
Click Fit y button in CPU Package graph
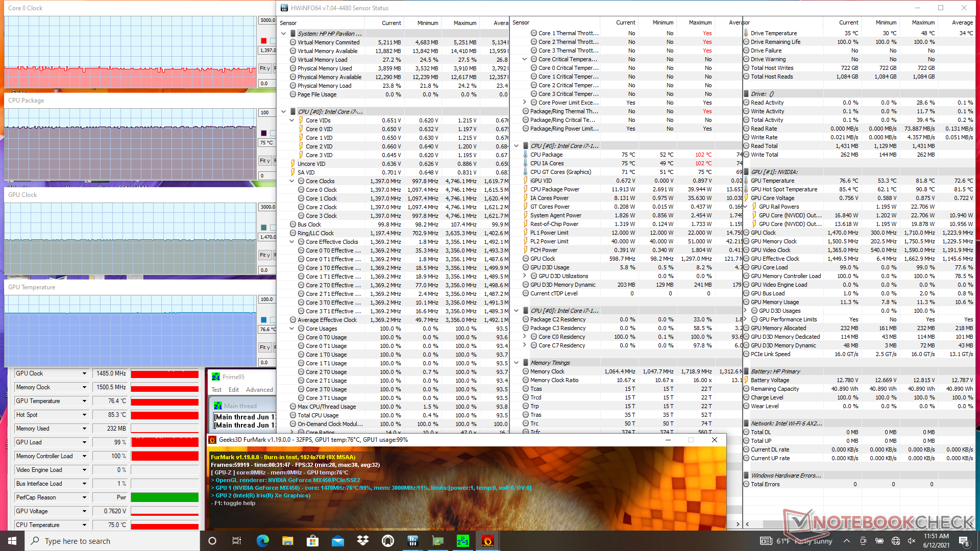click(x=265, y=161)
